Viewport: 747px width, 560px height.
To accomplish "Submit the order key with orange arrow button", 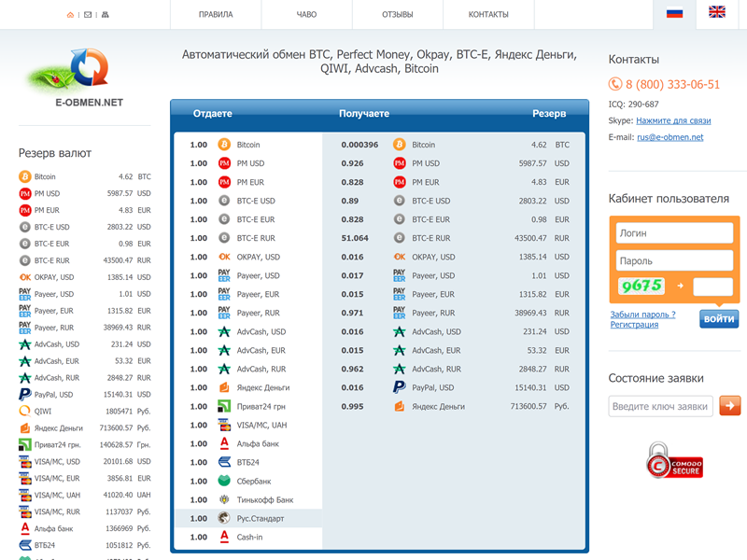I will pyautogui.click(x=730, y=406).
